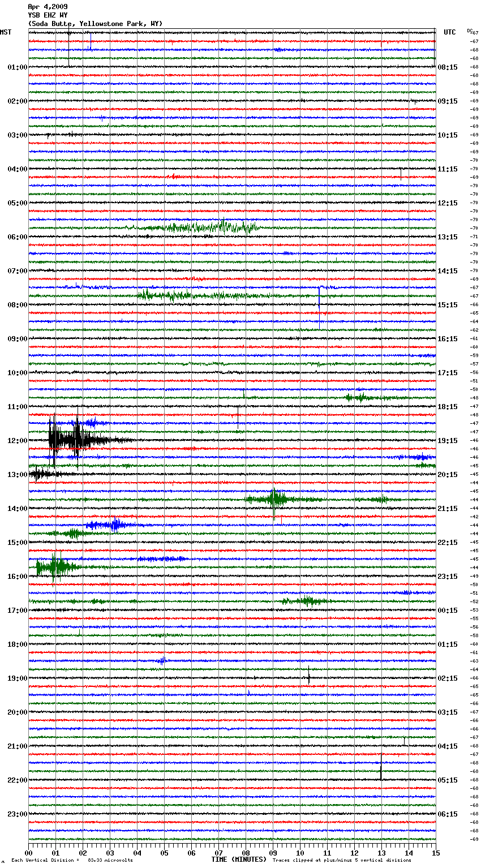Viewport: 481px width, 868px height.
Task: Click the 23:00 MST time label
Action: click(17, 814)
